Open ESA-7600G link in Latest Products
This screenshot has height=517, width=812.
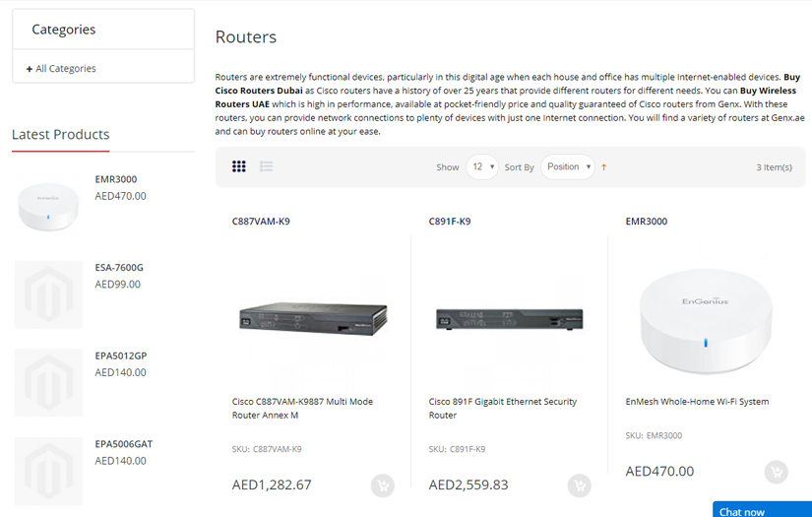pos(119,267)
